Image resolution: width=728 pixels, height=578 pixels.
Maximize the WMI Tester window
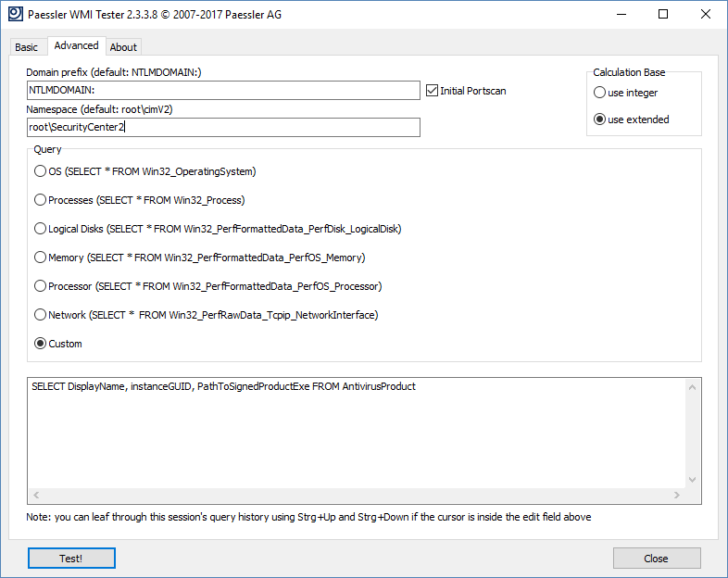click(663, 15)
